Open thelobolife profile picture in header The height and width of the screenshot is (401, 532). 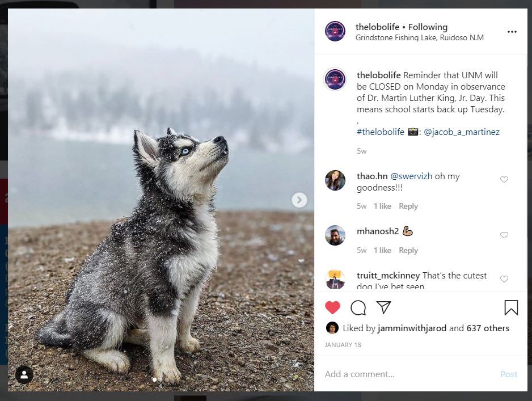[335, 31]
